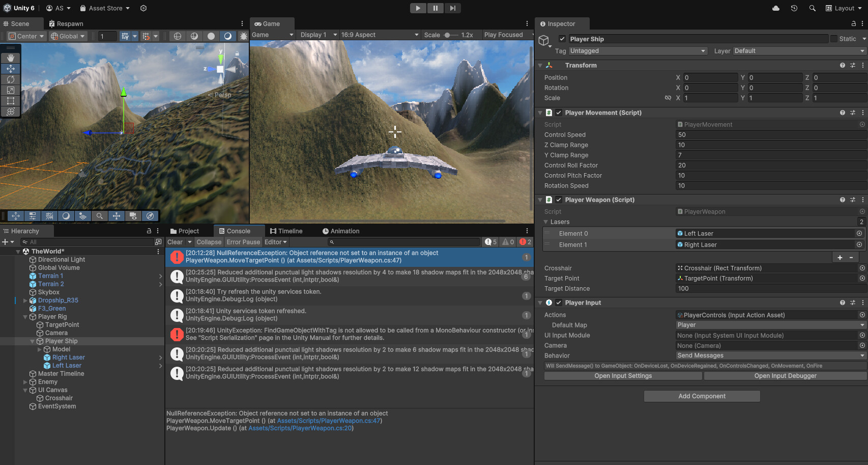Image resolution: width=868 pixels, height=465 pixels.
Task: Open the Asset Store from the top bar
Action: point(104,8)
